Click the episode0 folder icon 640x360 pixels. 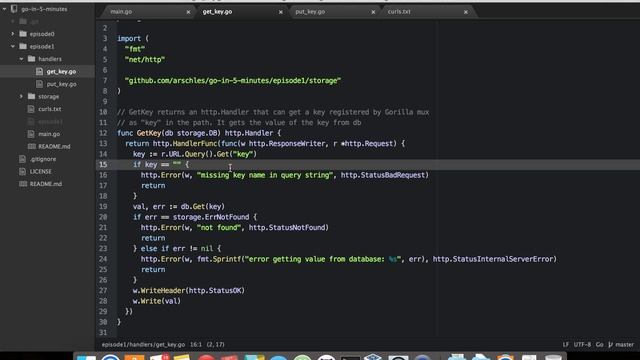coord(23,34)
